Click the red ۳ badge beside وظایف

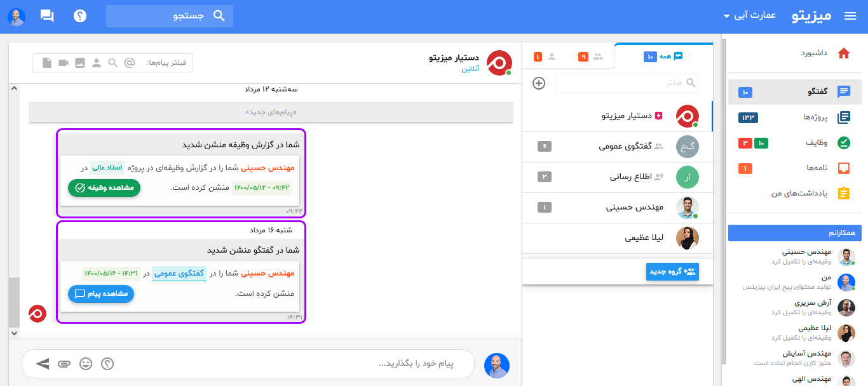point(745,143)
